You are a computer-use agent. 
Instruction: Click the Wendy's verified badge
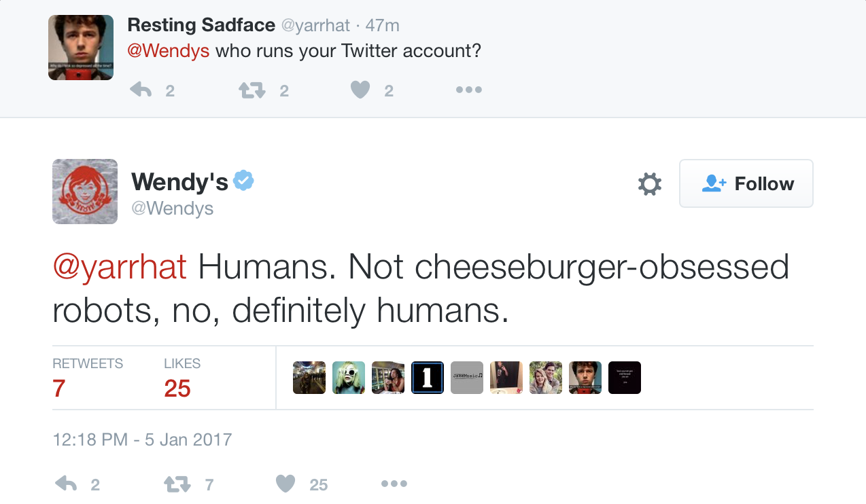(x=243, y=180)
